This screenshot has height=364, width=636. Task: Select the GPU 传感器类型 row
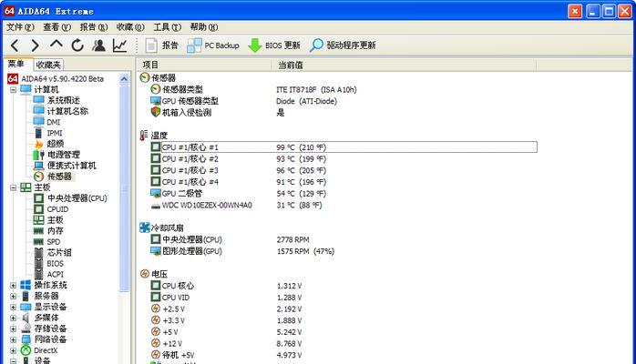(x=344, y=101)
